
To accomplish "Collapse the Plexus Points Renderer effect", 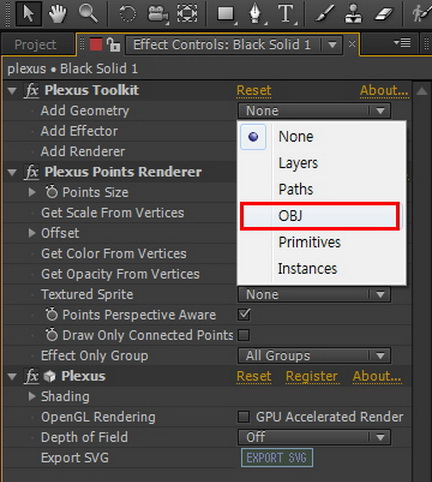I will pyautogui.click(x=12, y=172).
